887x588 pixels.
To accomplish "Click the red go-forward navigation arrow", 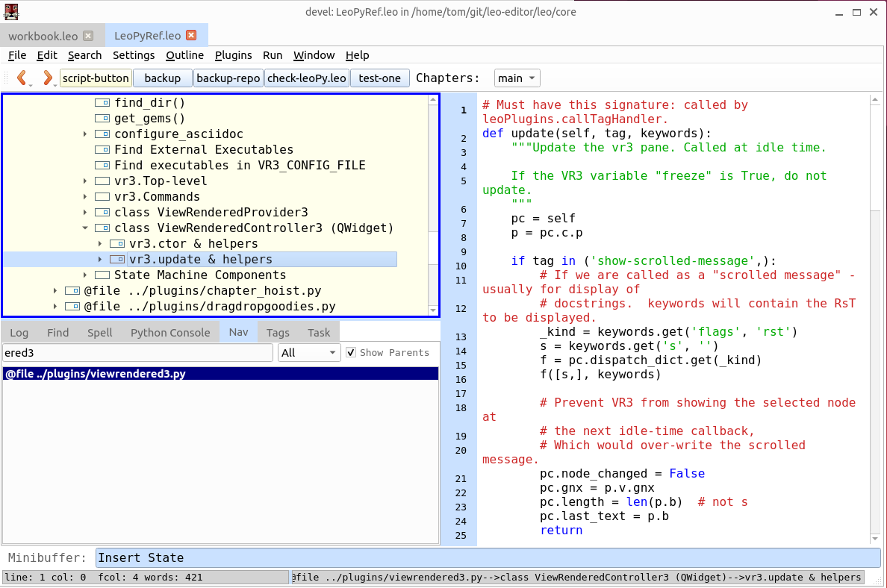I will [46, 78].
